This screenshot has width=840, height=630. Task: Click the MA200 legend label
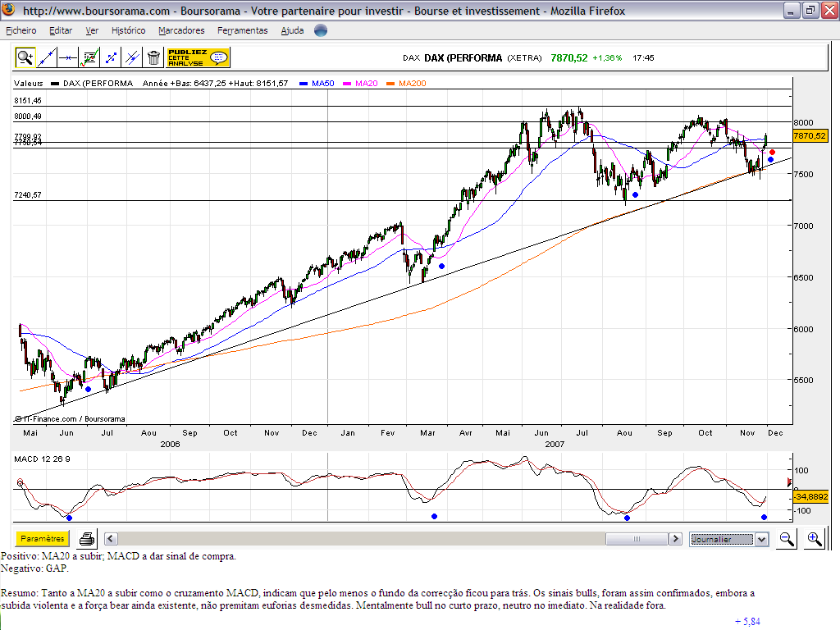(x=413, y=83)
